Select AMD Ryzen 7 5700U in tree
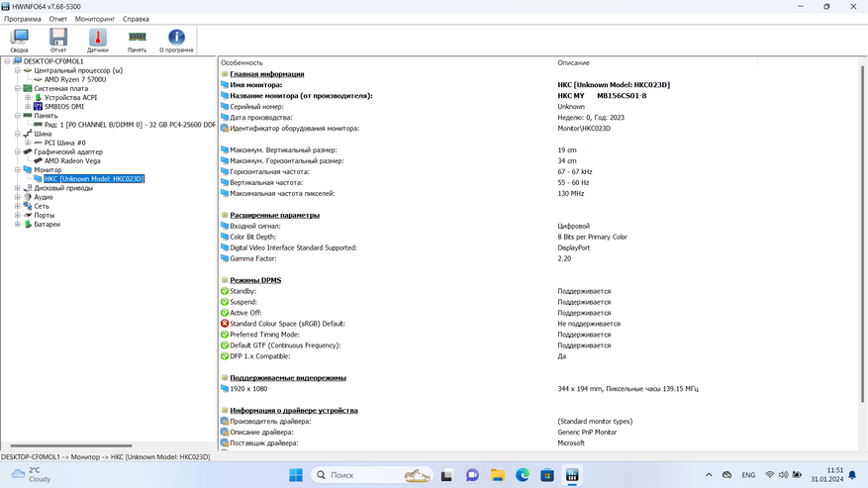868x488 pixels. pyautogui.click(x=75, y=80)
